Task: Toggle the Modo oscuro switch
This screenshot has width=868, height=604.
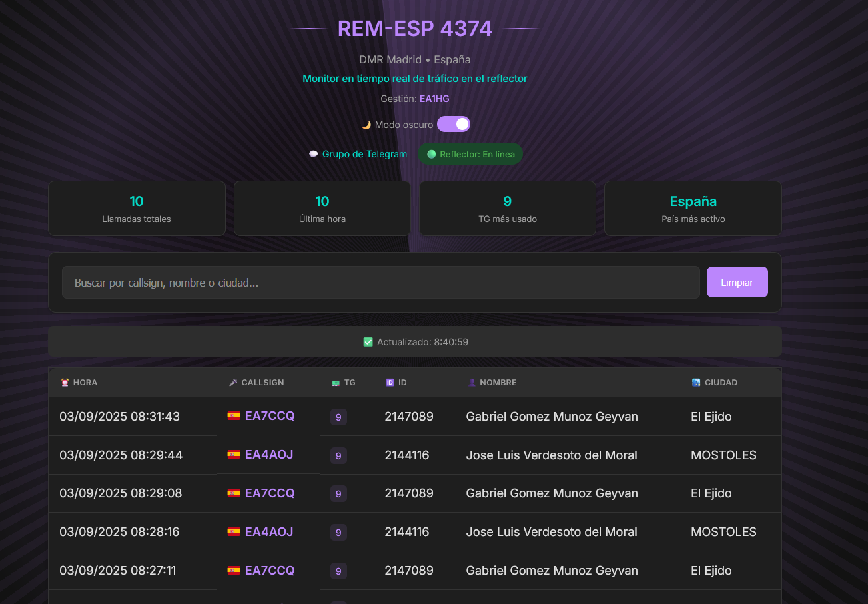Action: [x=454, y=125]
